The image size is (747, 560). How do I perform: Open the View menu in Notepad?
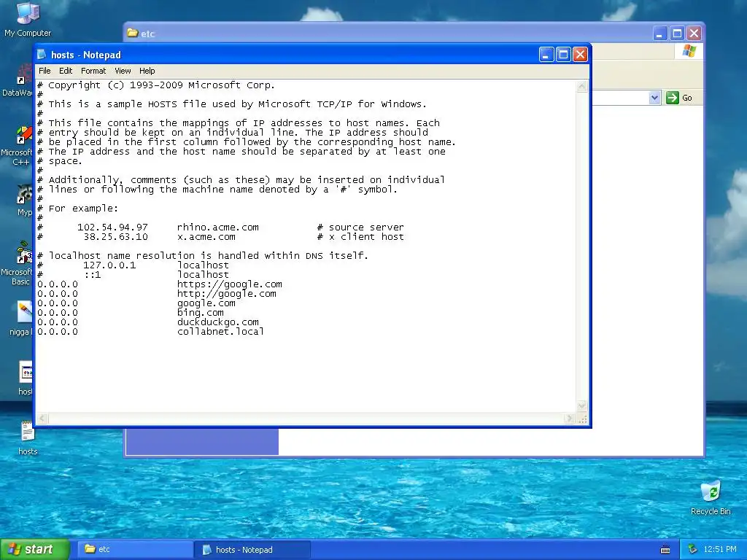(x=123, y=71)
